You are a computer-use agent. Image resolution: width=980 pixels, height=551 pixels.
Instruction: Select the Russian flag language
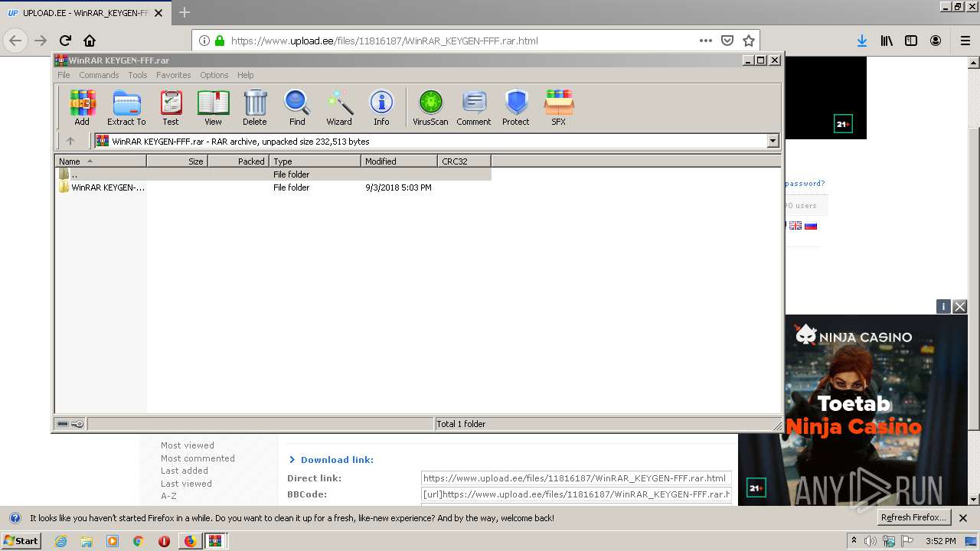pos(811,226)
